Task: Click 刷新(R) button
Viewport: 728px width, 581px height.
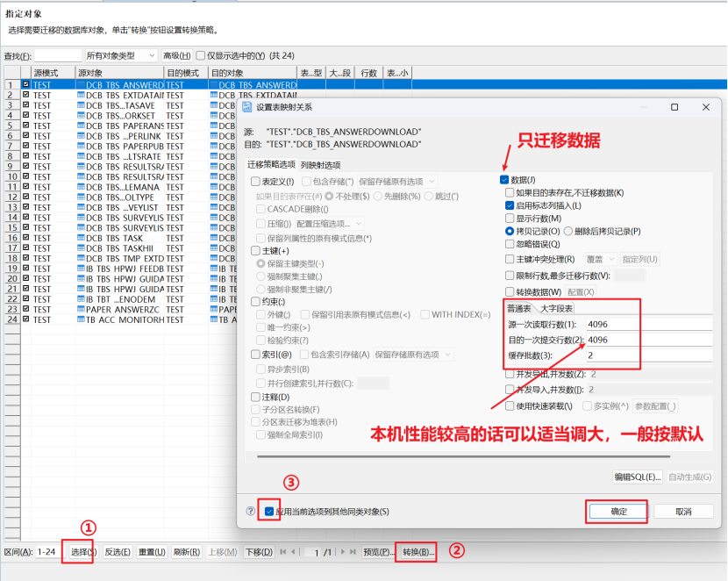Action: 186,552
